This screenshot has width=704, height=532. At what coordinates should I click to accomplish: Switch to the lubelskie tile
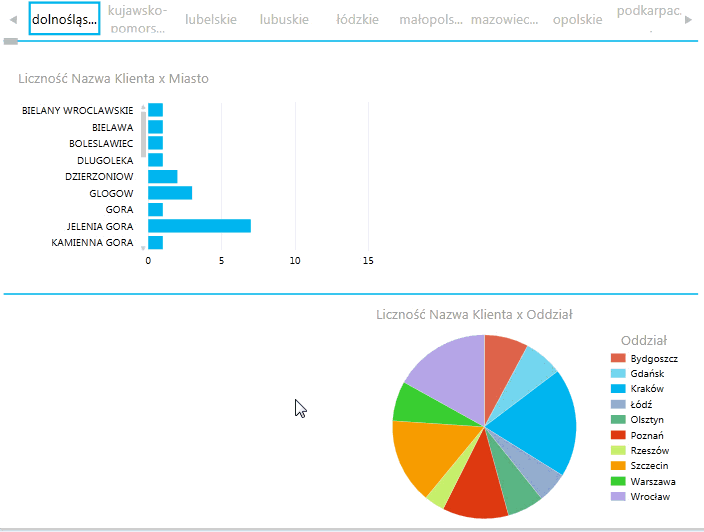pyautogui.click(x=210, y=19)
